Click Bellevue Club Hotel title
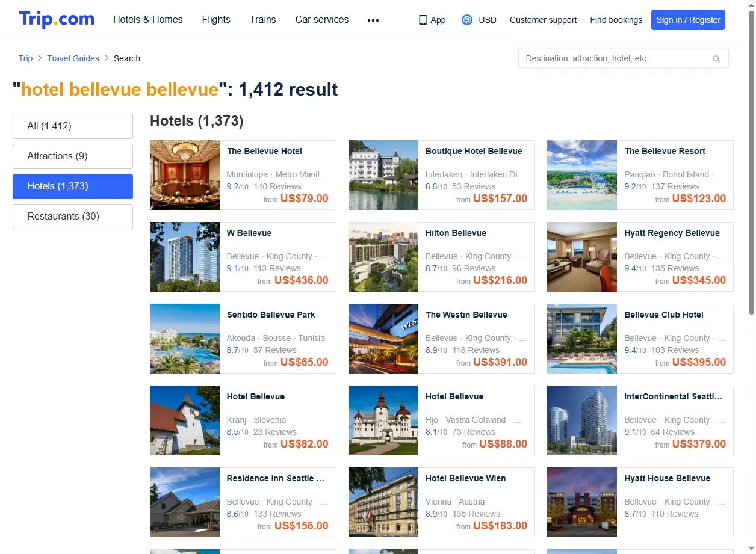The image size is (756, 554). point(664,315)
